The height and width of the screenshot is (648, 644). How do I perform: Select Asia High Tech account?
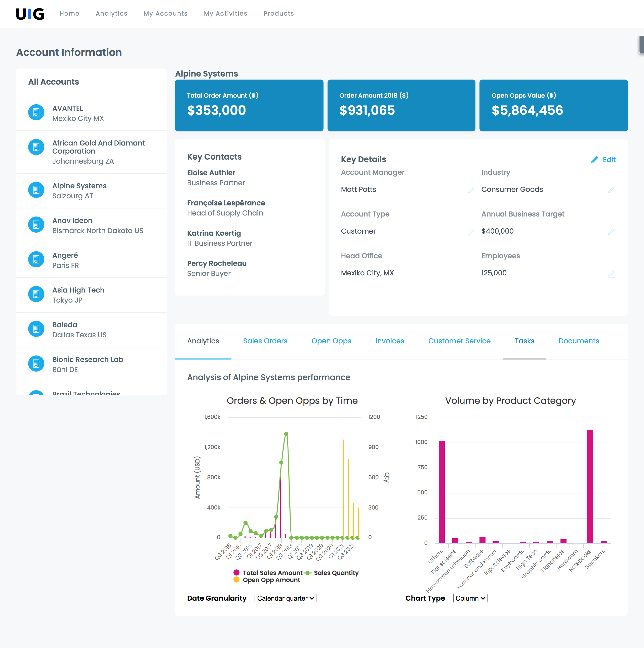point(92,295)
